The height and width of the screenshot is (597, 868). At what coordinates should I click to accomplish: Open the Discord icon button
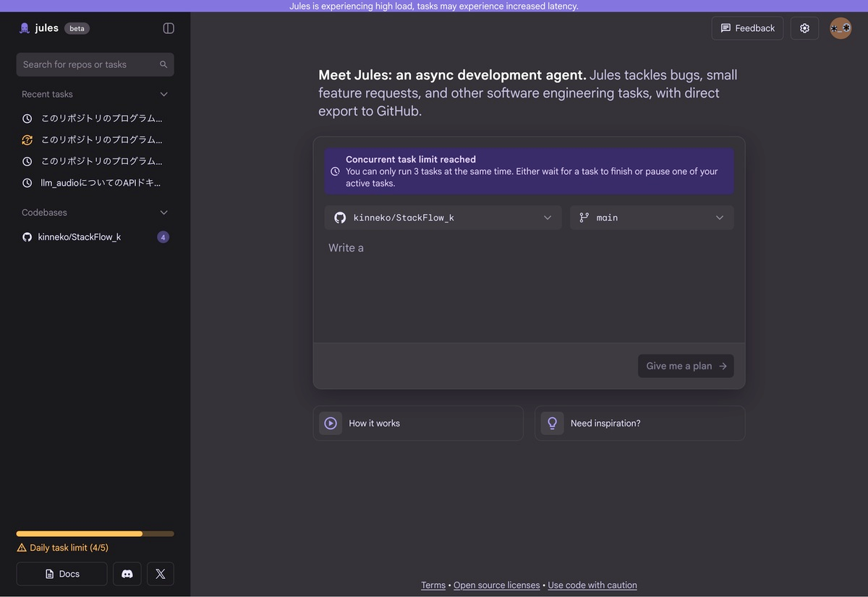[127, 574]
